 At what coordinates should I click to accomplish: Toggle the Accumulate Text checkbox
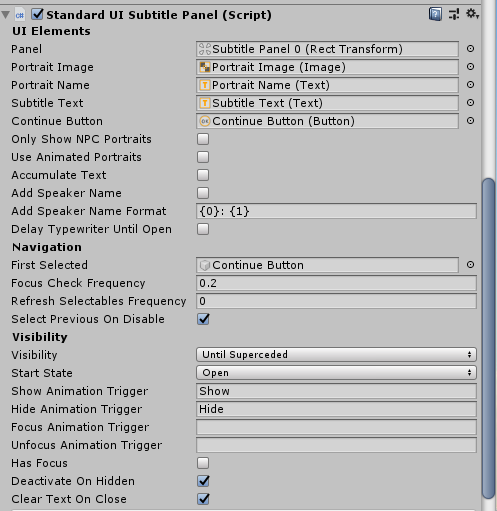coord(203,175)
